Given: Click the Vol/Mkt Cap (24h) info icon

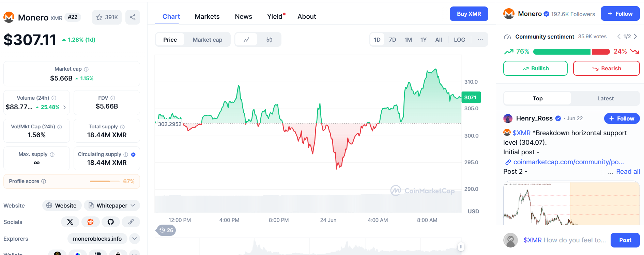Looking at the screenshot, I should click(60, 127).
